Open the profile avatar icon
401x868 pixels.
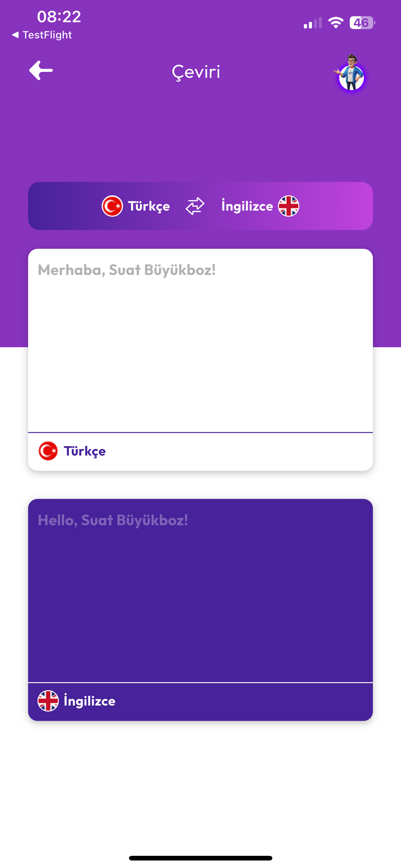(351, 75)
